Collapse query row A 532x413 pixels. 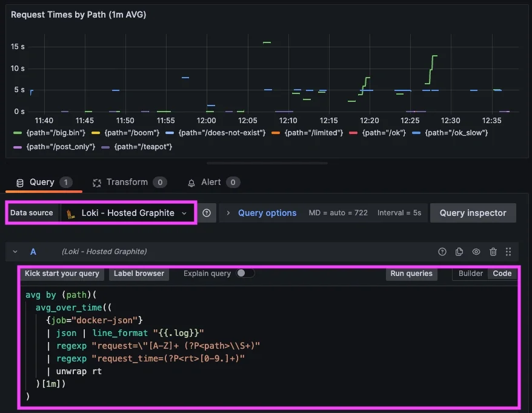(15, 252)
